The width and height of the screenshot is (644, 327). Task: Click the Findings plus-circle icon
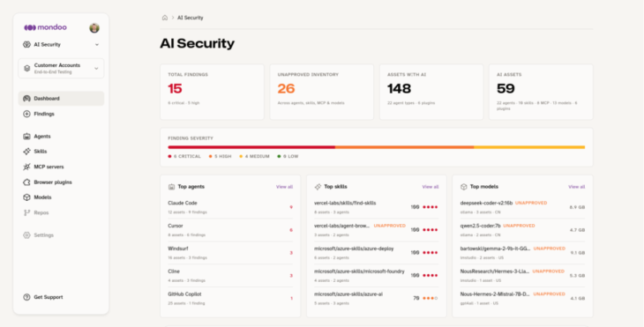coord(26,114)
